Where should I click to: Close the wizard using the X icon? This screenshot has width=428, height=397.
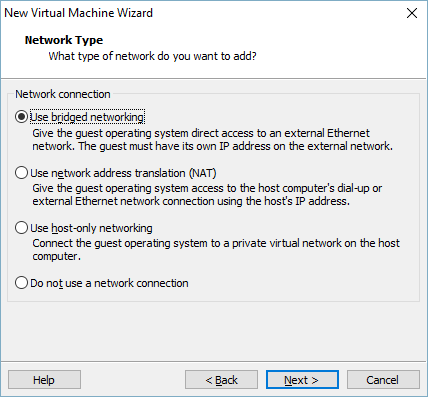(x=412, y=13)
